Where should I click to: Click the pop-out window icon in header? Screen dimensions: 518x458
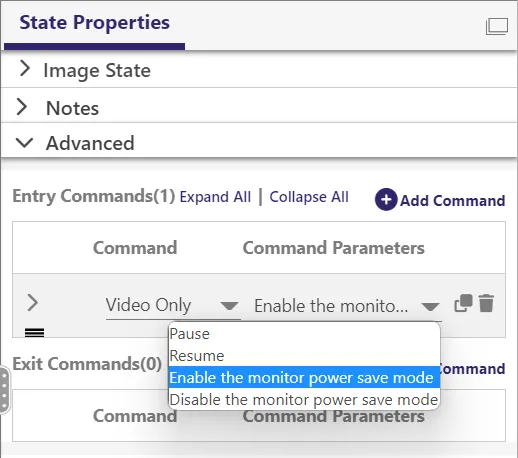click(497, 26)
